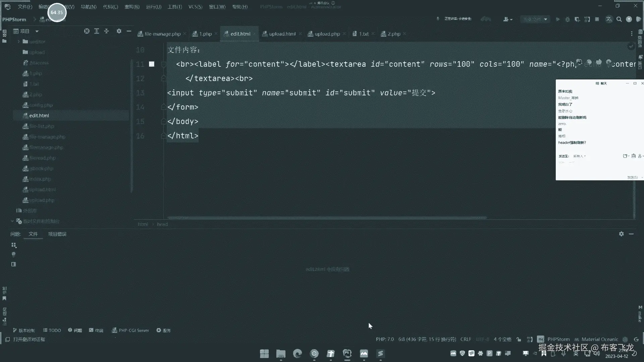The height and width of the screenshot is (362, 644).
Task: Click the editor horizontal scrollbar
Action: (327, 218)
